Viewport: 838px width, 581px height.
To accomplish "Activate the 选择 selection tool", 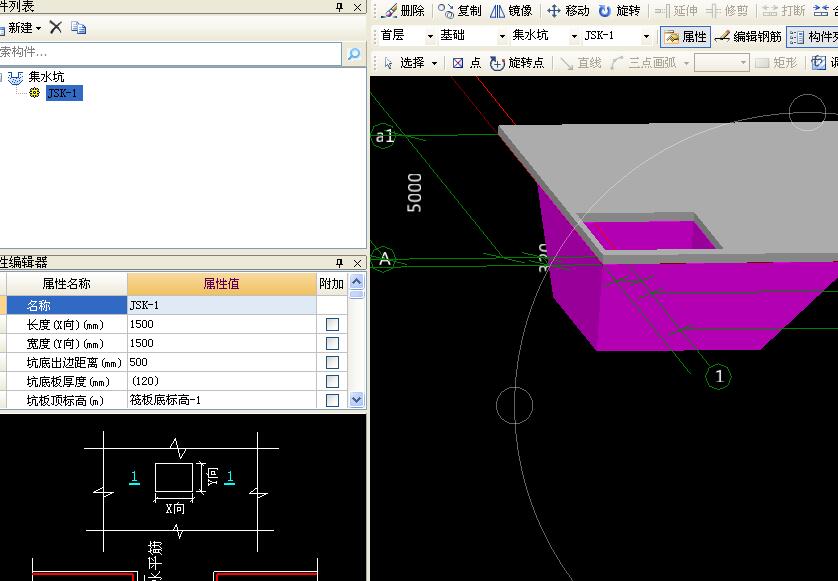I will point(405,63).
